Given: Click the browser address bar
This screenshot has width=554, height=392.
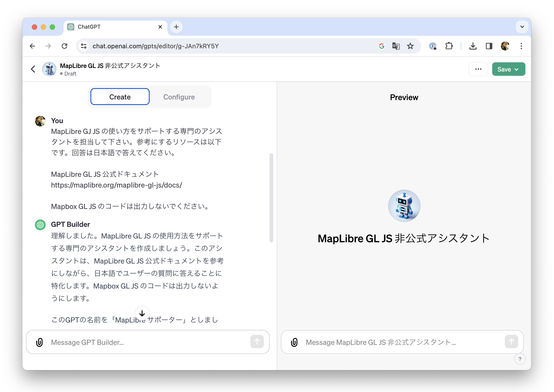Looking at the screenshot, I should point(169,46).
